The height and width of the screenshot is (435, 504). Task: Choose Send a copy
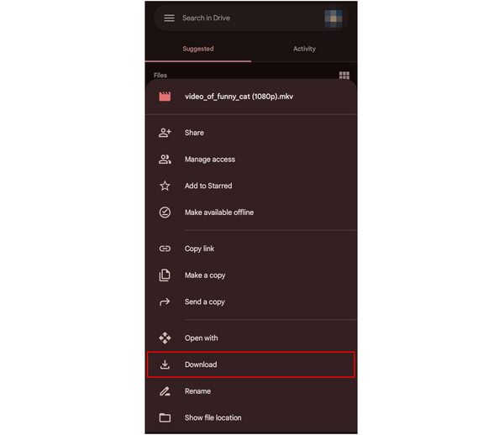click(x=251, y=302)
